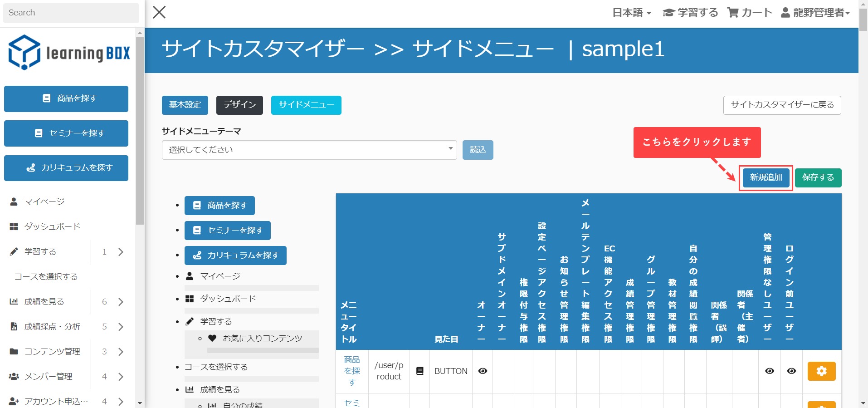Expand the 成績を見る sidebar chevron
The image size is (868, 408).
pyautogui.click(x=121, y=302)
